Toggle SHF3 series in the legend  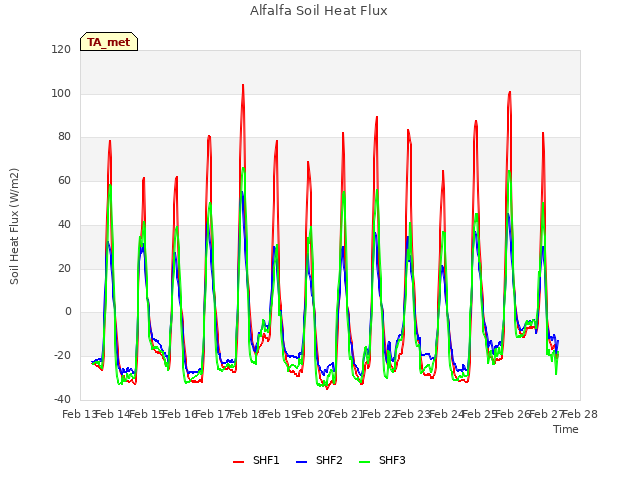pyautogui.click(x=382, y=460)
